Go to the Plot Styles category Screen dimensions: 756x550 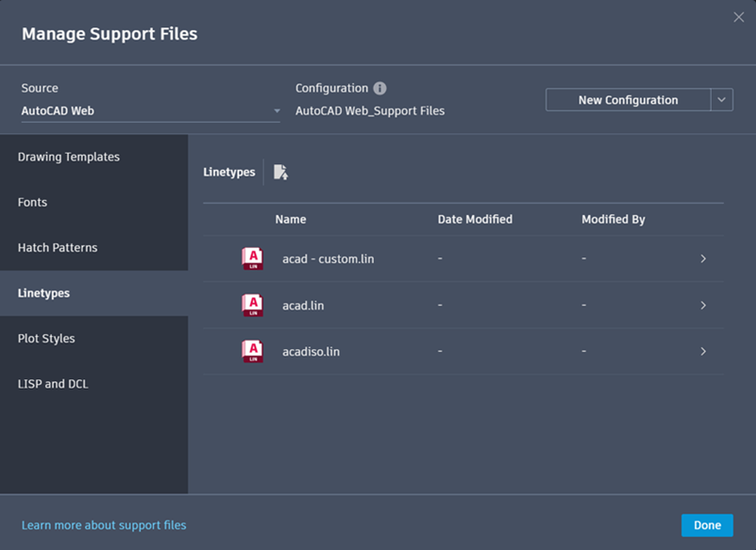[46, 338]
